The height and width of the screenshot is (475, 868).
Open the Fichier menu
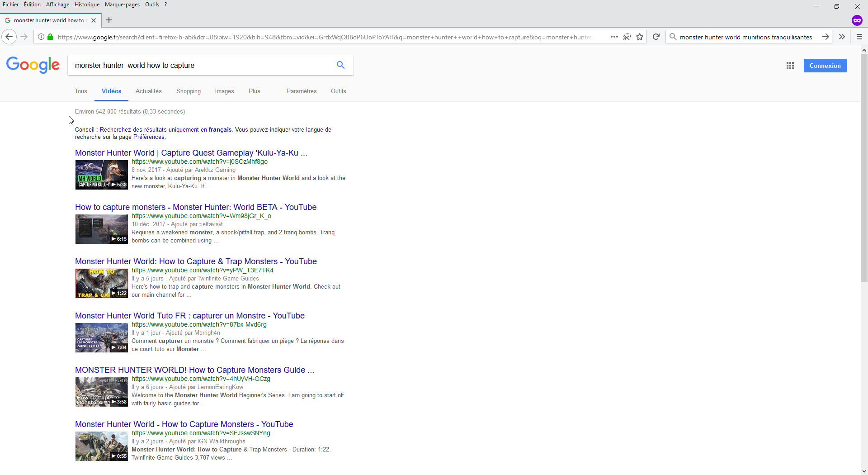click(10, 5)
